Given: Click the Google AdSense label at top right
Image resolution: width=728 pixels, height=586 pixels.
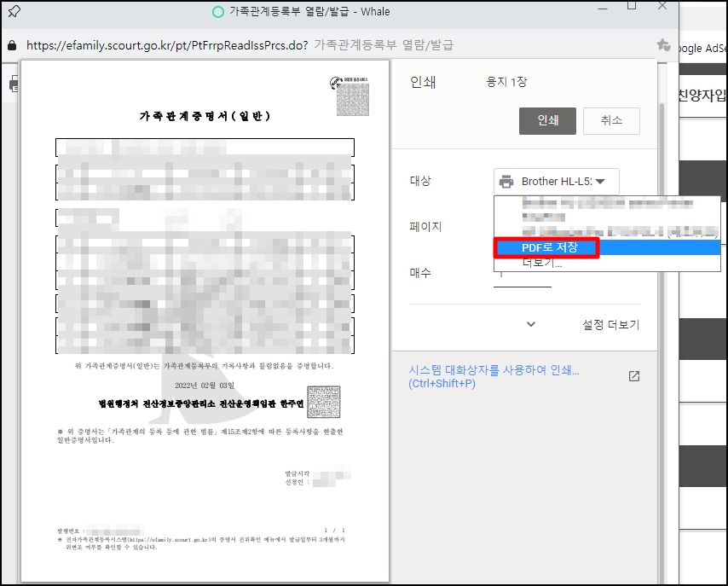Looking at the screenshot, I should coord(704,49).
